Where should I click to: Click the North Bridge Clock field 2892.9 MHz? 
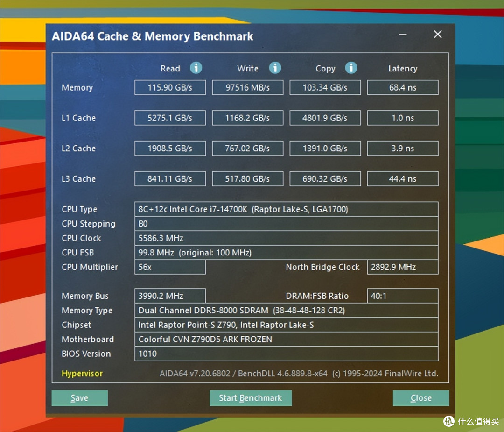click(x=403, y=267)
